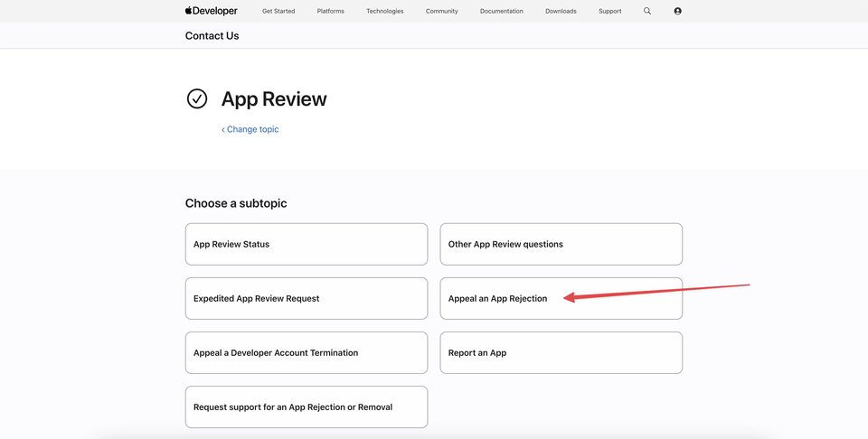
Task: Select Other App Review questions
Action: (561, 245)
